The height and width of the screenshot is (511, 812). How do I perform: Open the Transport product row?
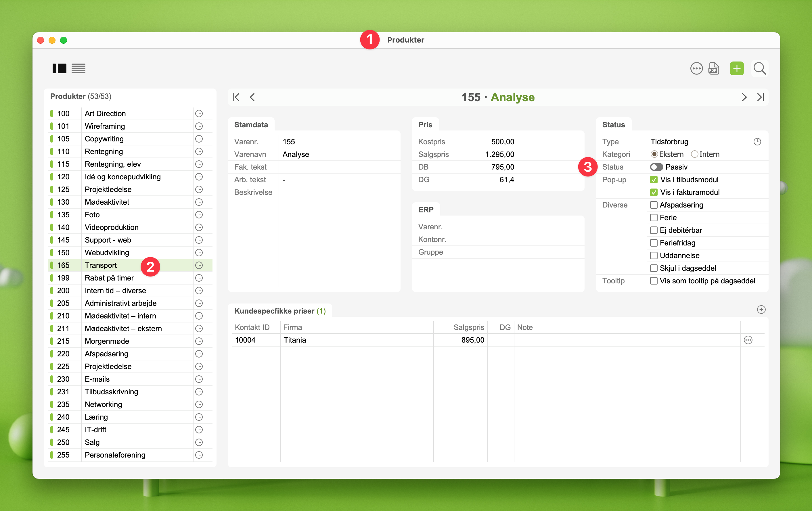[x=100, y=265]
